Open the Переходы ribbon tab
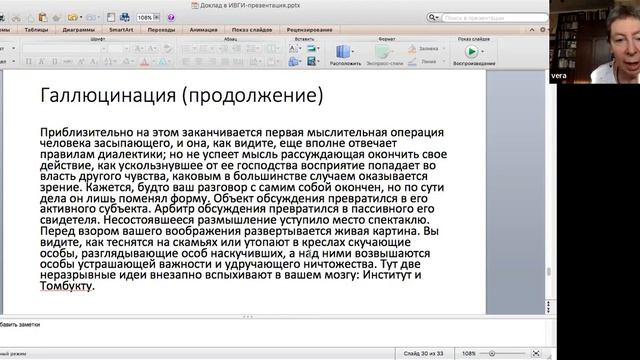 click(x=161, y=30)
